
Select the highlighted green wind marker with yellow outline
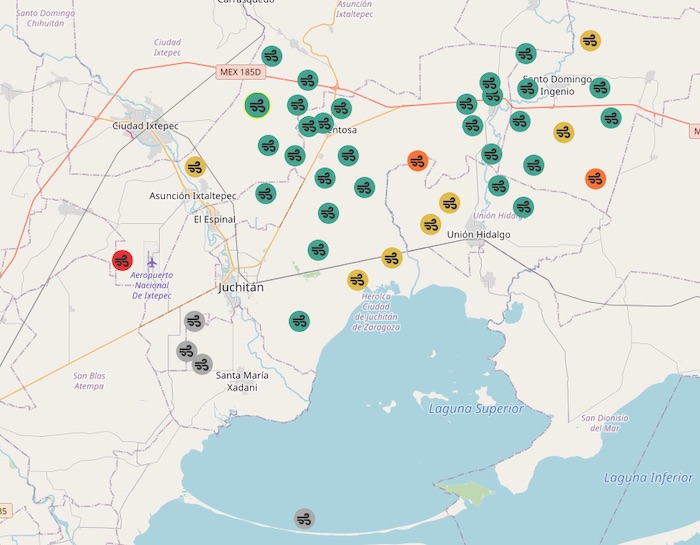point(257,105)
